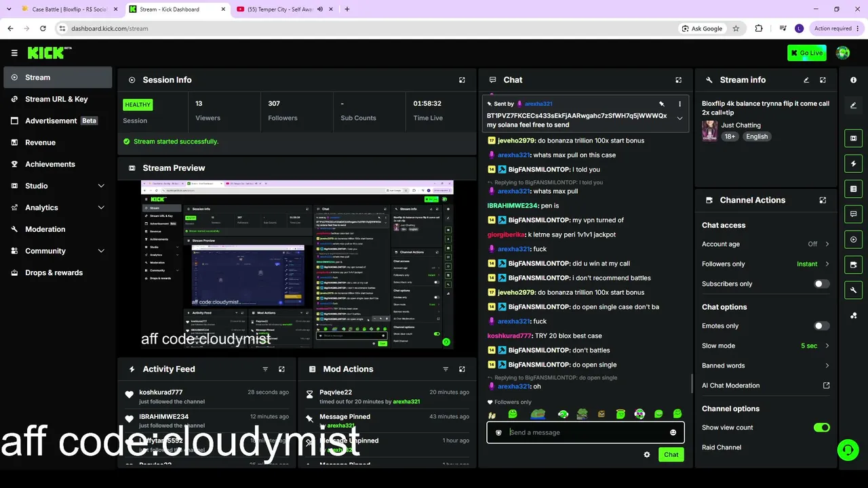Expand the Stream info panel
Viewport: 868px width, 488px height.
click(x=823, y=80)
